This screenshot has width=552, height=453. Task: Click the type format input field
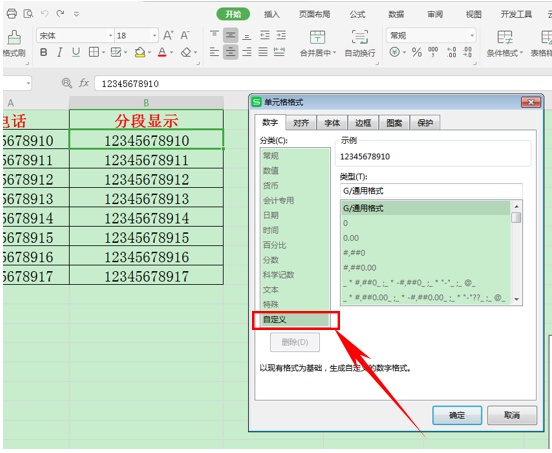(x=431, y=191)
